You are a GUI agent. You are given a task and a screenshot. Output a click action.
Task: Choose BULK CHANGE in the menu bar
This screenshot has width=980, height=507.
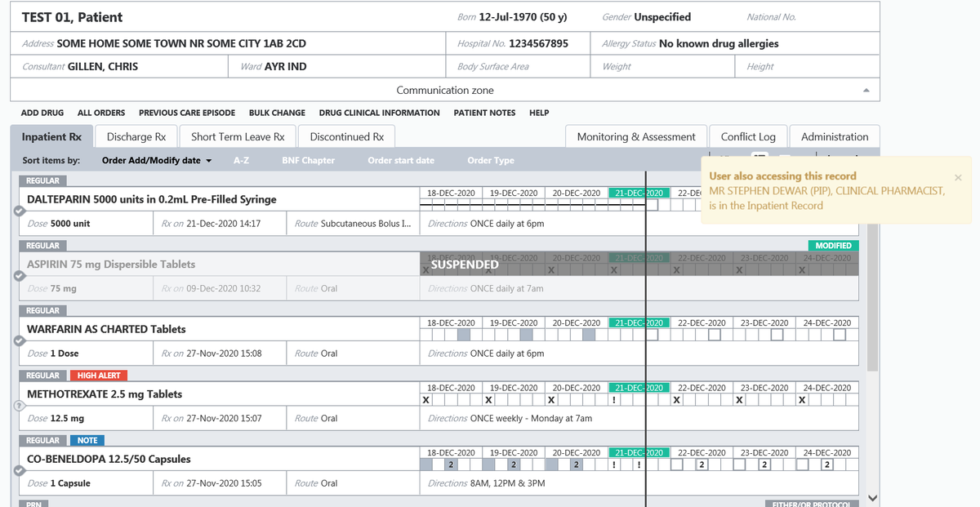coord(277,113)
